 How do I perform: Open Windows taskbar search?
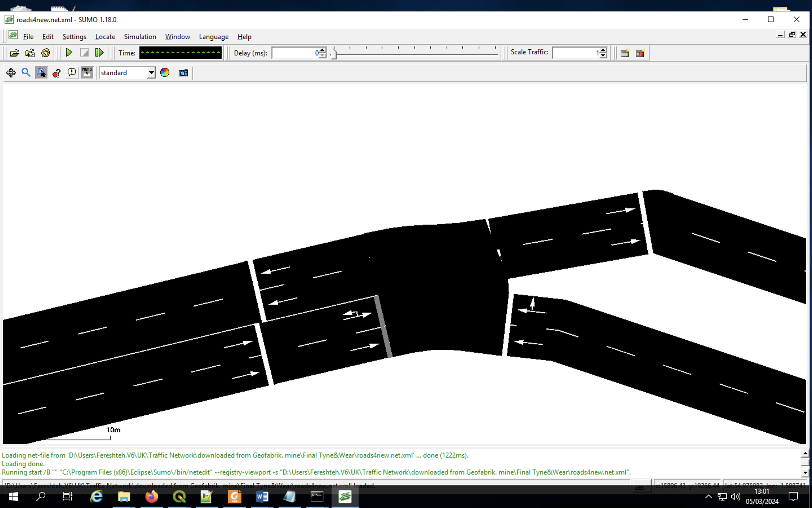(x=41, y=497)
